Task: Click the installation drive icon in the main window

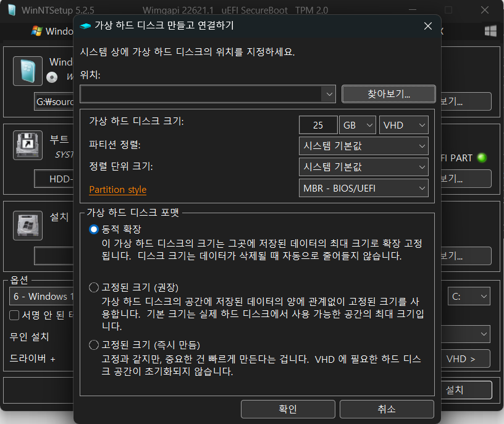Action: coord(28,226)
